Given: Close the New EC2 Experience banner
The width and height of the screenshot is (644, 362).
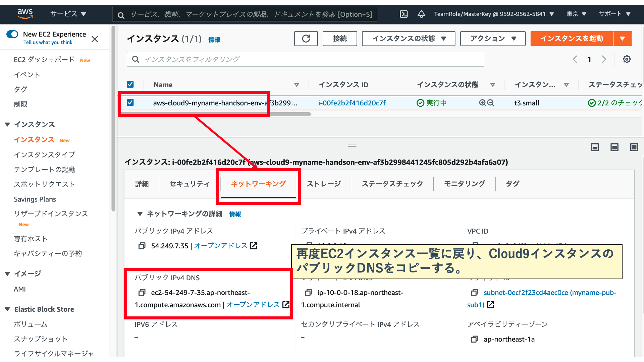Looking at the screenshot, I should pos(95,39).
